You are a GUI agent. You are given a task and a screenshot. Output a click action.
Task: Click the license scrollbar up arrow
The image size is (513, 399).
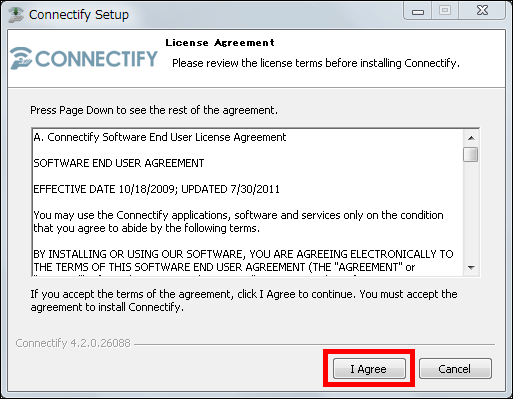[471, 138]
